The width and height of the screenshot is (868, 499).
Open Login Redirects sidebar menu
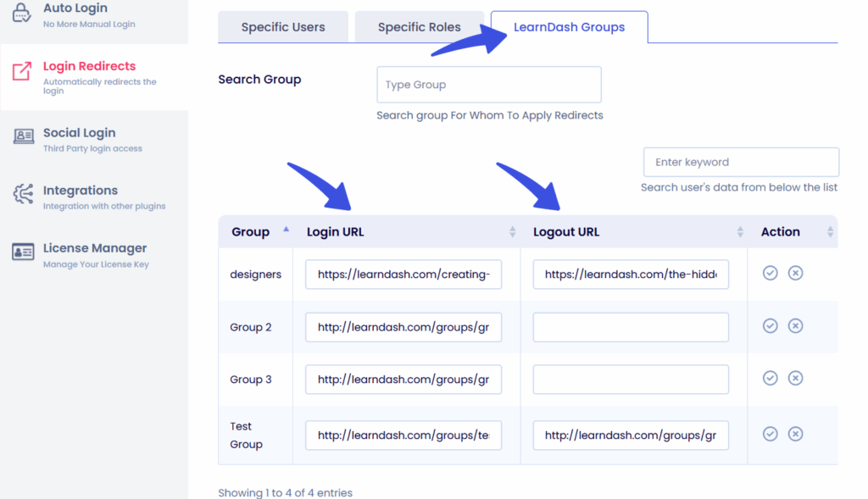(x=94, y=77)
